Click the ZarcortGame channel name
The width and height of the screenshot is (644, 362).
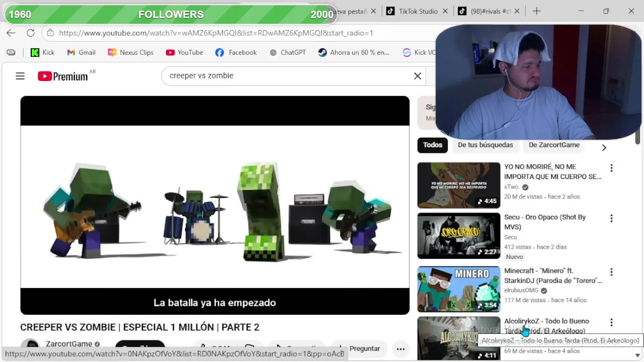(69, 344)
